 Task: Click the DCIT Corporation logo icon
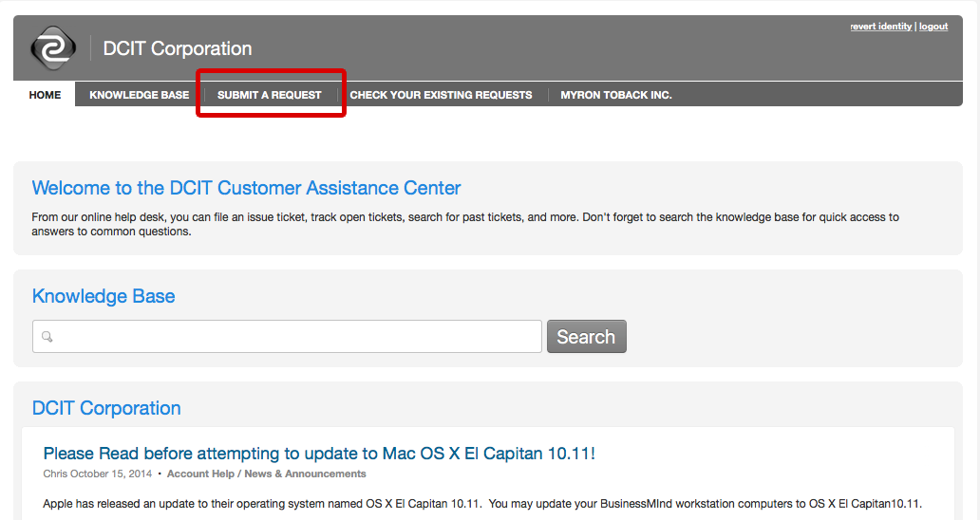(53, 48)
